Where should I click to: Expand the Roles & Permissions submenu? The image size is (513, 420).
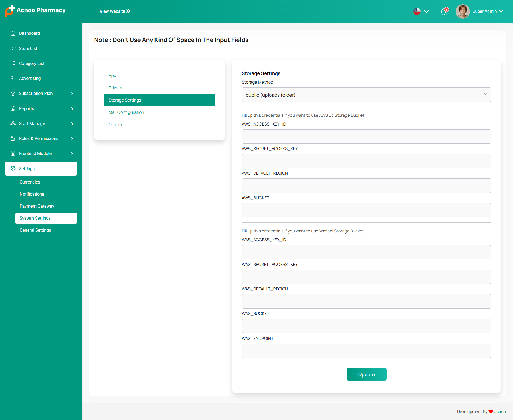coord(72,139)
